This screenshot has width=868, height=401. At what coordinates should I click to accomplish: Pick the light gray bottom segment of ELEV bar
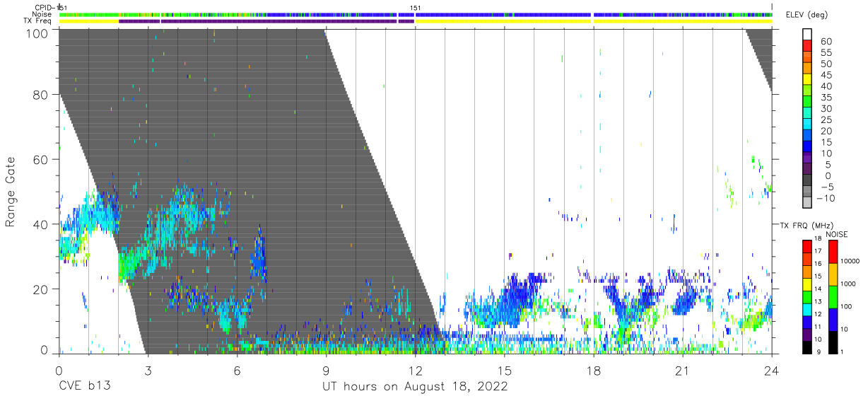pos(807,202)
